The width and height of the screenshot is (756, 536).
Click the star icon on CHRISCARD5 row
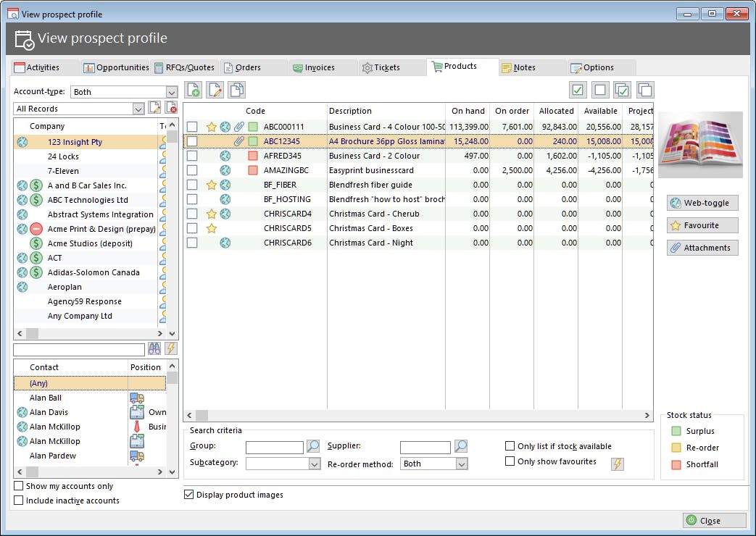[211, 228]
